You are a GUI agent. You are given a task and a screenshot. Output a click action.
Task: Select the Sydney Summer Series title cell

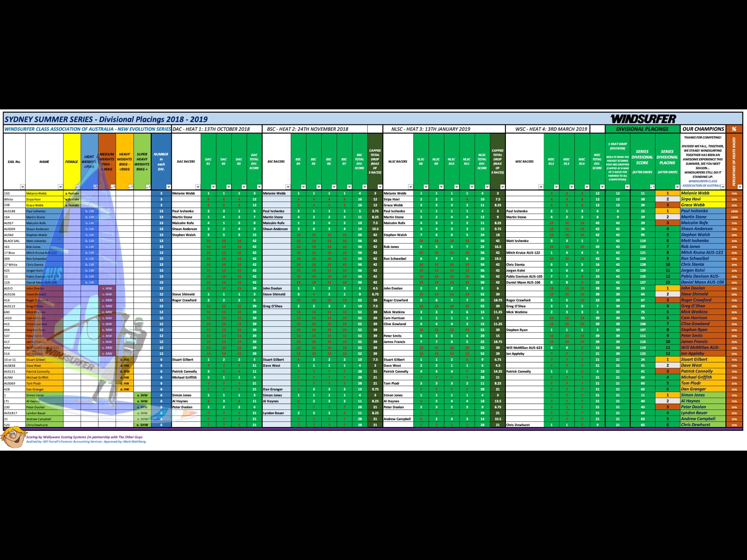[x=106, y=119]
